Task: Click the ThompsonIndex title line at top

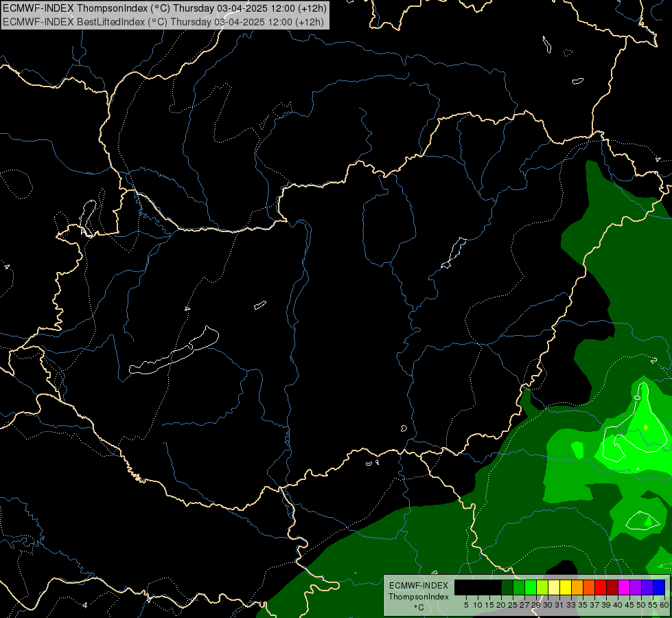Action: 165,8
